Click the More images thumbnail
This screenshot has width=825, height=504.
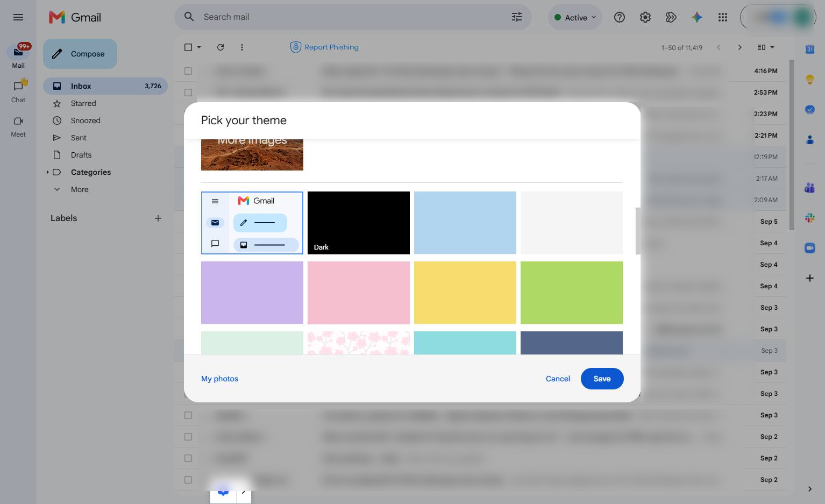click(252, 155)
